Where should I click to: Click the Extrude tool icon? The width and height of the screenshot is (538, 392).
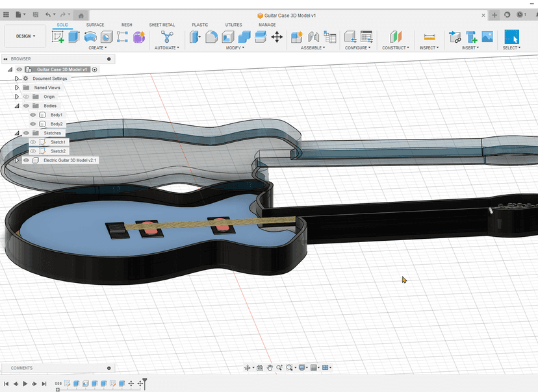[x=73, y=37]
